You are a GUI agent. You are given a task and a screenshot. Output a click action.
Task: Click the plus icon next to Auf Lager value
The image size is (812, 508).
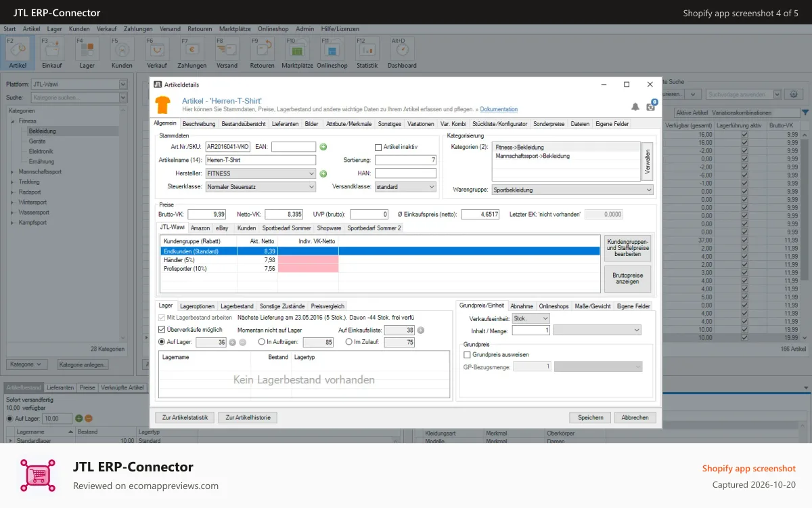tap(232, 343)
